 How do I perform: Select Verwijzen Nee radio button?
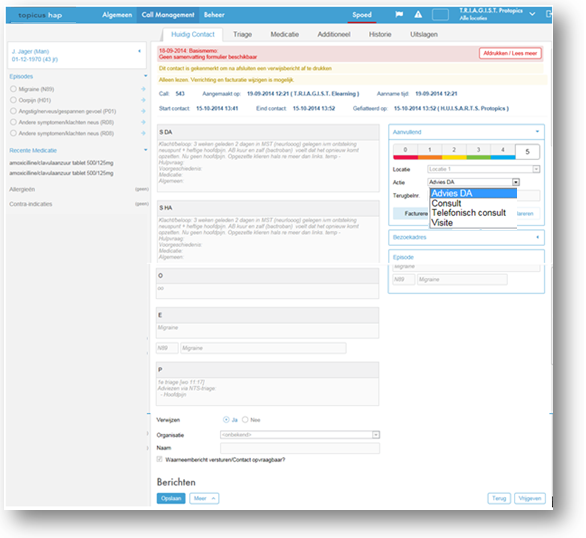[245, 420]
